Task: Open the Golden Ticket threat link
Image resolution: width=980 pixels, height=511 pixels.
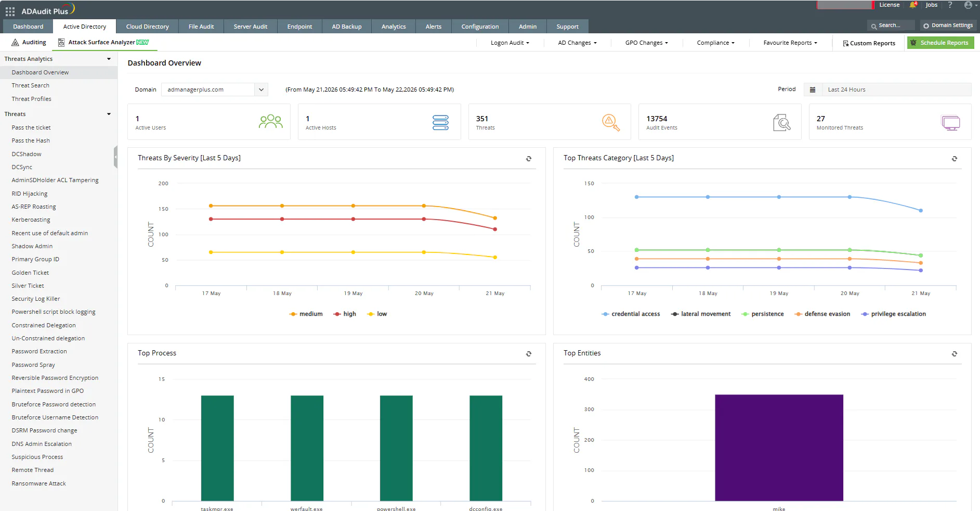Action: [x=30, y=273]
